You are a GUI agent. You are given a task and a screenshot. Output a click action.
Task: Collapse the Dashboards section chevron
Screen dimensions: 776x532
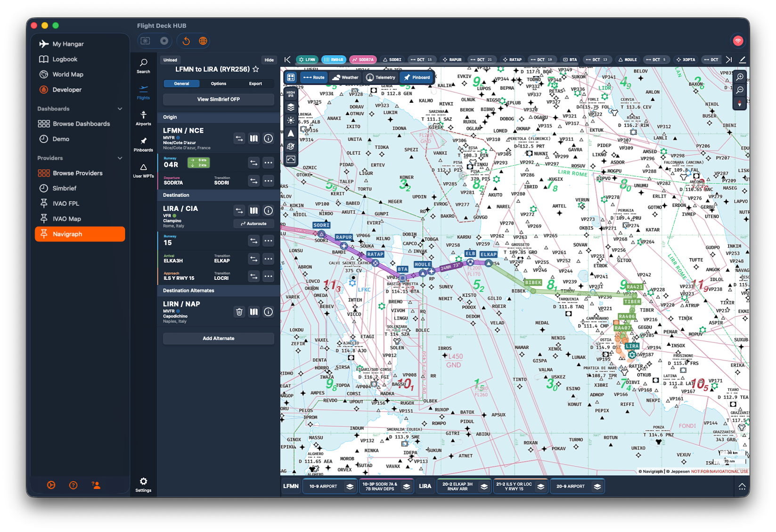(x=120, y=109)
